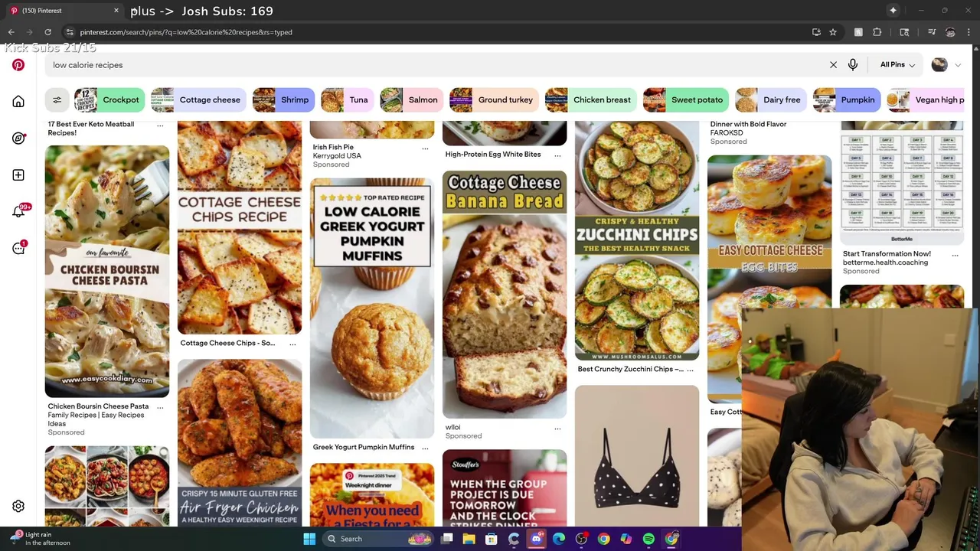Viewport: 980px width, 551px height.
Task: Go to the Home feed in the sidebar
Action: pyautogui.click(x=18, y=102)
